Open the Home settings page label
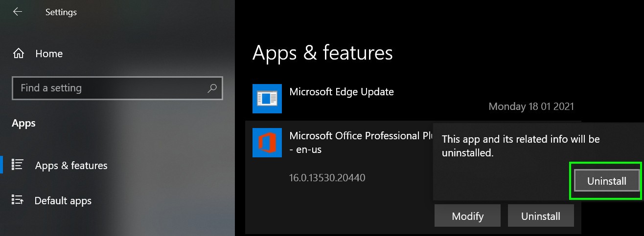This screenshot has height=236, width=644. point(49,54)
